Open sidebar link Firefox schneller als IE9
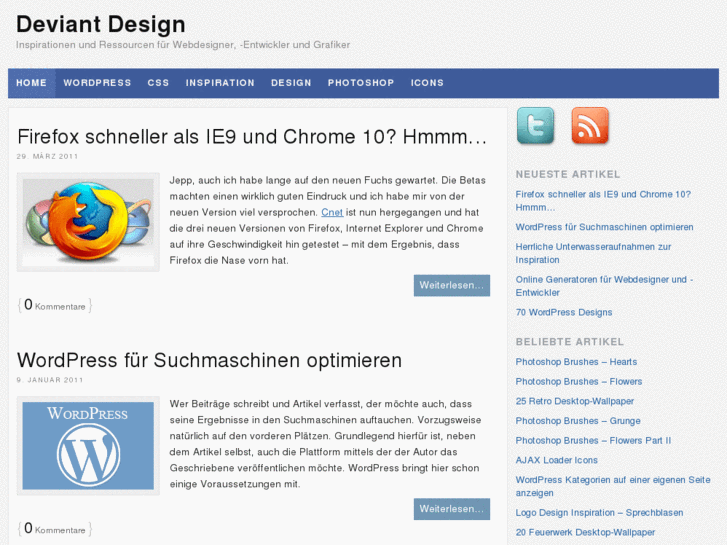 (x=603, y=201)
